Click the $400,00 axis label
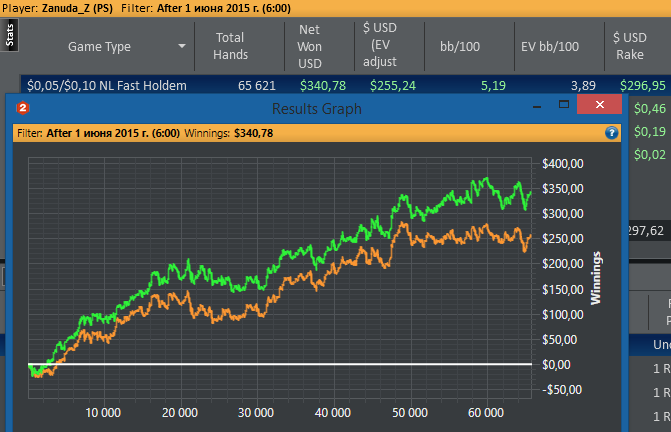 (563, 164)
